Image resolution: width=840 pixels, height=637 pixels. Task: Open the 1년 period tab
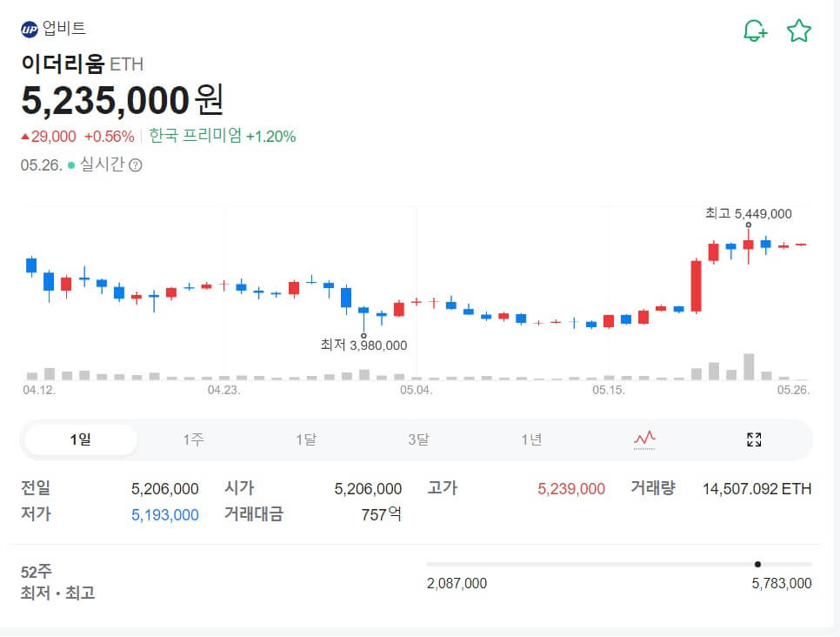tap(530, 439)
